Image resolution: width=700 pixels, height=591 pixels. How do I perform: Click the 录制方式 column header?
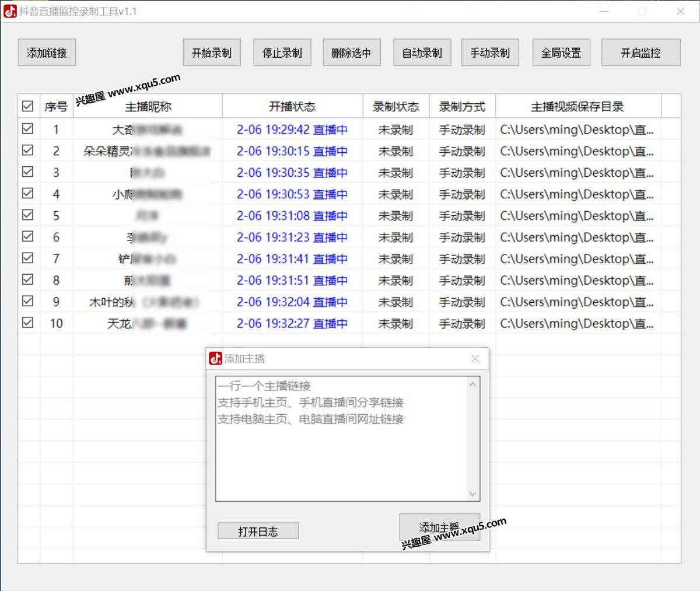tap(462, 106)
